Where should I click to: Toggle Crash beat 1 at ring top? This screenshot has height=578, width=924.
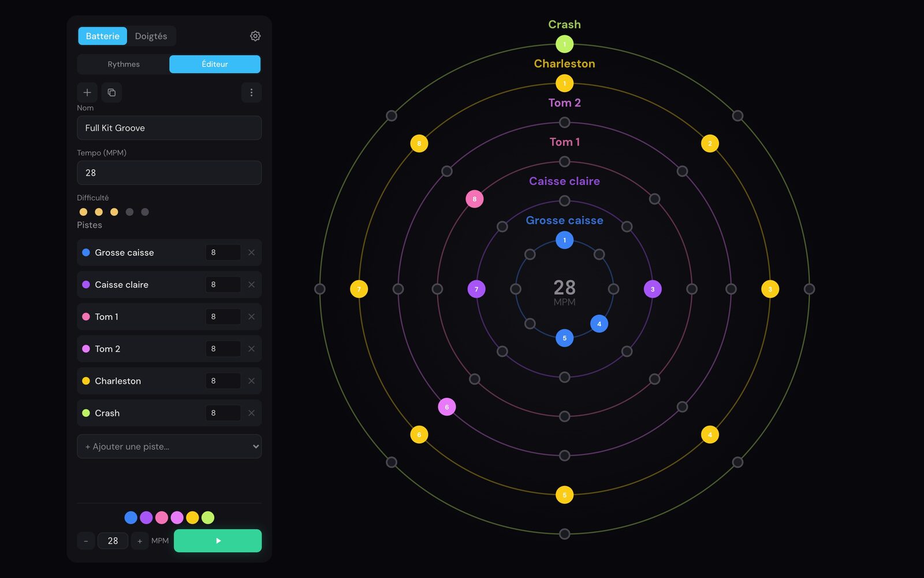tap(564, 44)
